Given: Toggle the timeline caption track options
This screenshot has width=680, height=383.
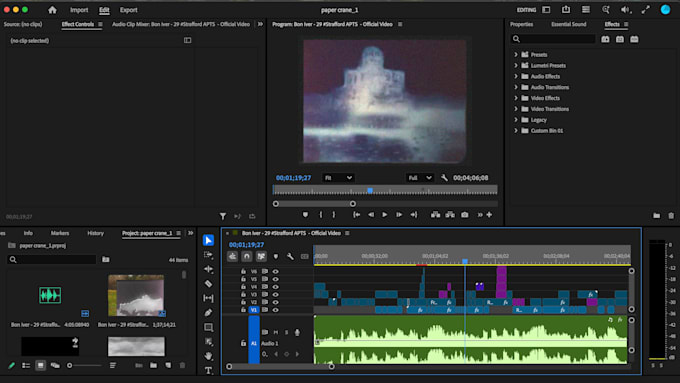Looking at the screenshot, I should pos(305,256).
